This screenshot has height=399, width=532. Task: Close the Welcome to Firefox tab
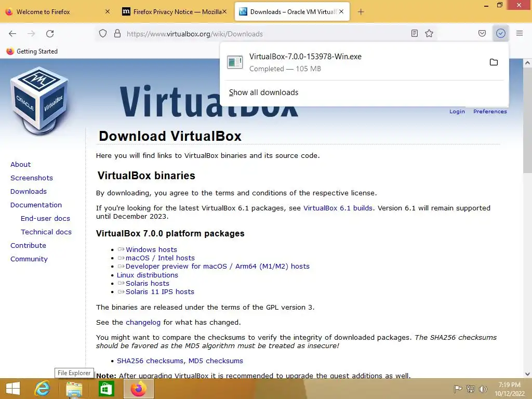(108, 12)
